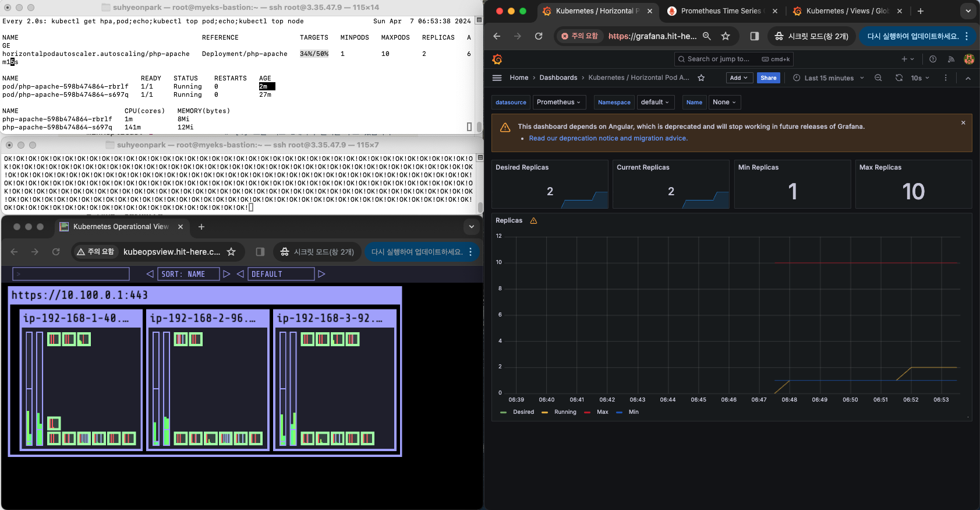Close the Prometheus Time Series tab

click(x=775, y=11)
